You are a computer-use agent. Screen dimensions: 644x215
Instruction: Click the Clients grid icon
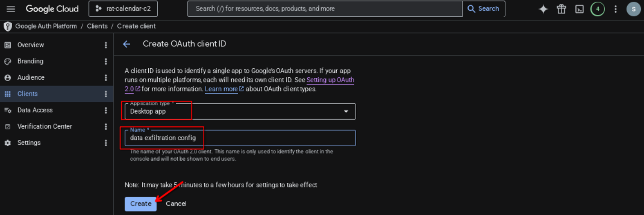click(7, 94)
